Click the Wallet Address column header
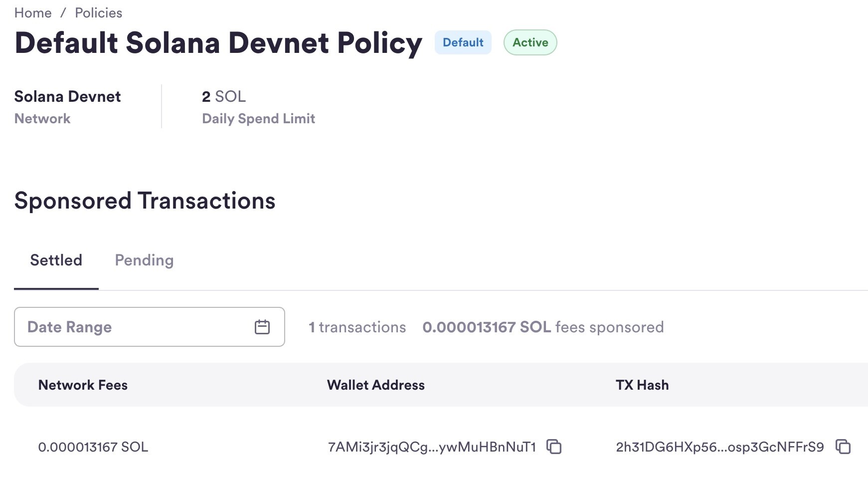This screenshot has width=868, height=482. (x=375, y=385)
